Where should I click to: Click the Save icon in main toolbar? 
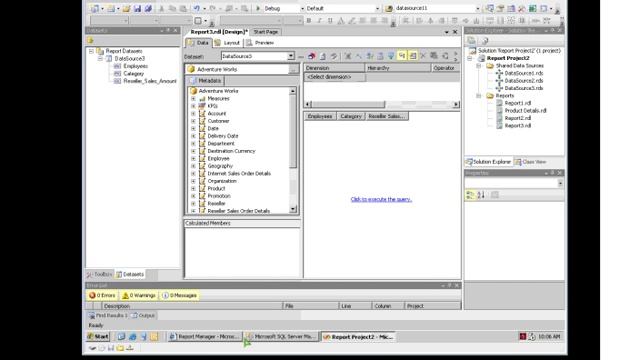pos(137,8)
